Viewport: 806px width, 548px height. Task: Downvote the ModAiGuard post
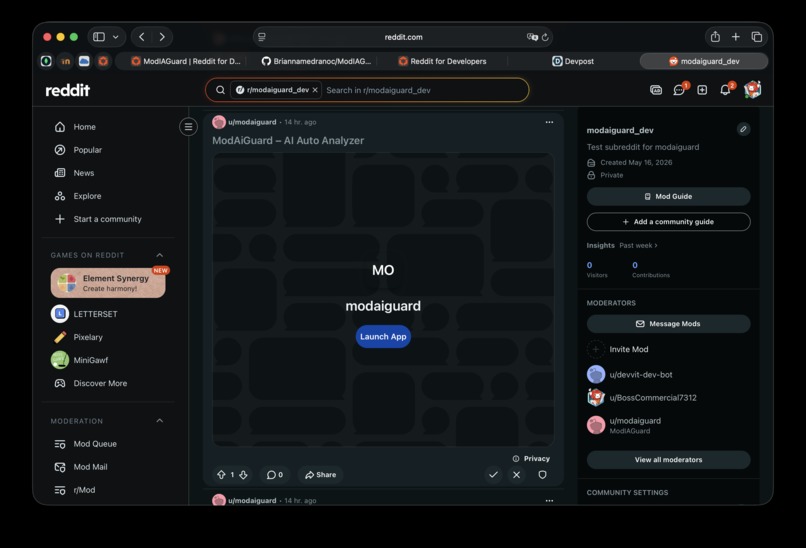point(244,475)
